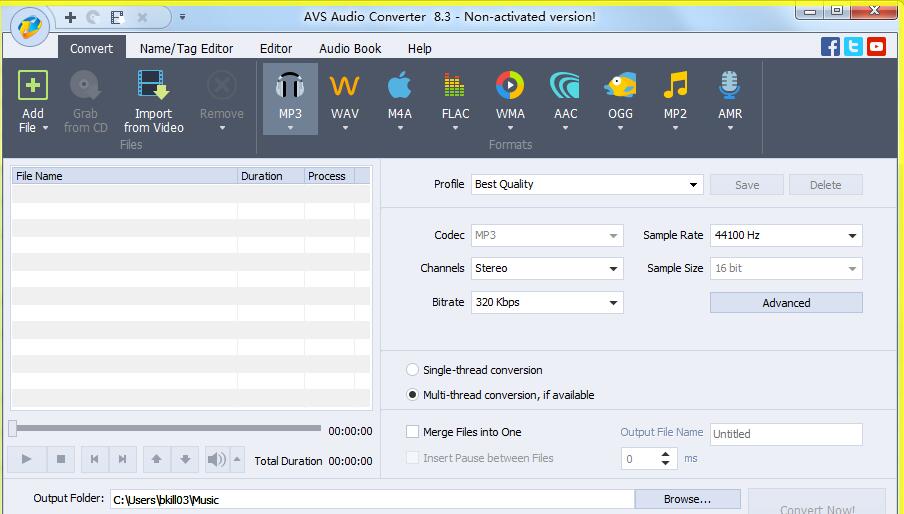The height and width of the screenshot is (514, 904).
Task: Click Import from Video icon
Action: (x=153, y=85)
